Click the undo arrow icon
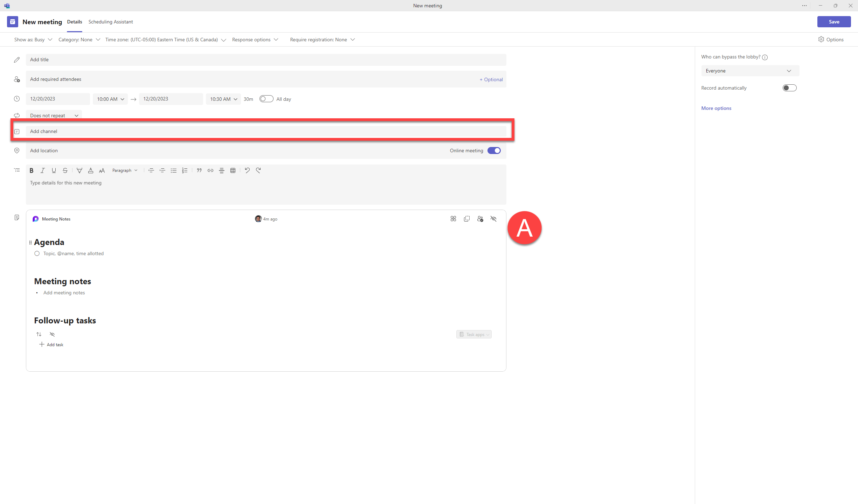858x504 pixels. click(x=247, y=170)
